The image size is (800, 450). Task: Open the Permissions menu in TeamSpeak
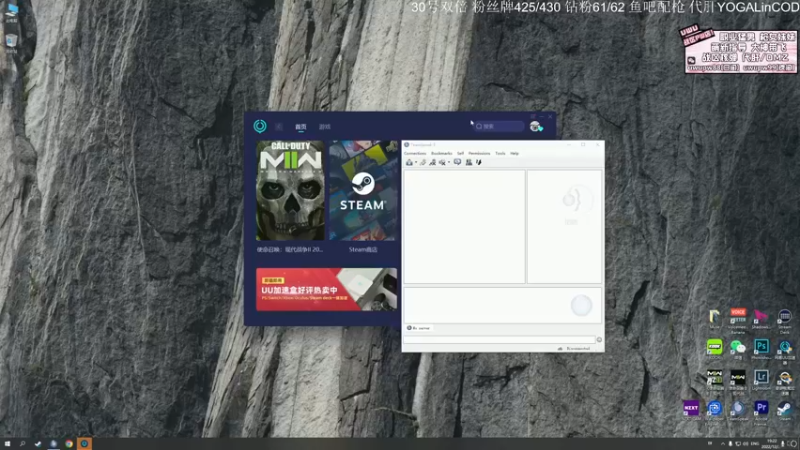[479, 153]
